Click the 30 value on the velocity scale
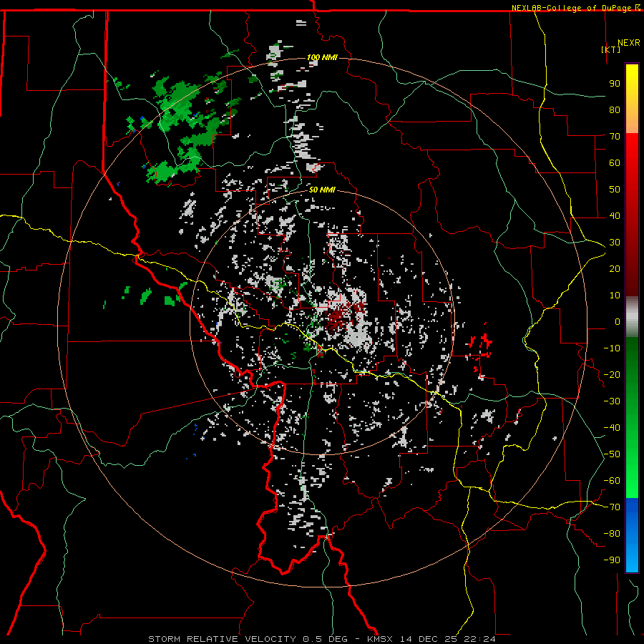 (x=615, y=243)
